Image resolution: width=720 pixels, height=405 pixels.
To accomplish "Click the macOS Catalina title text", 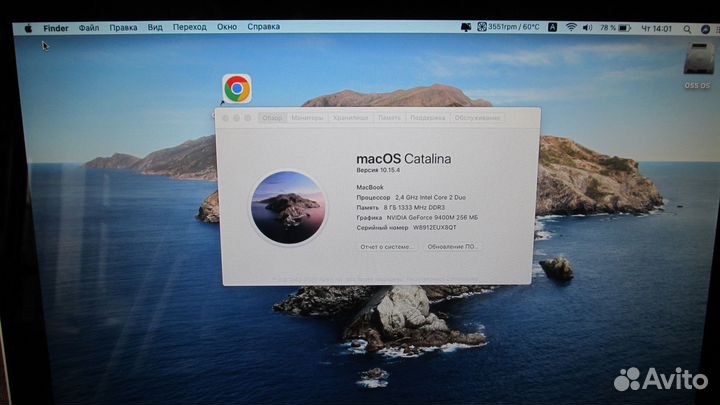I will (404, 159).
